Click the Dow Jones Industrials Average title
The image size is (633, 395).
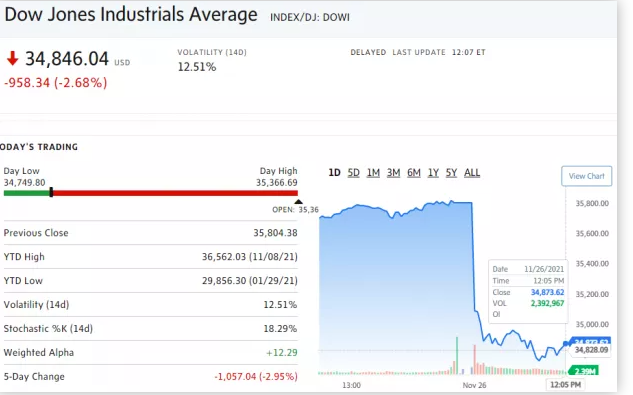coord(131,15)
